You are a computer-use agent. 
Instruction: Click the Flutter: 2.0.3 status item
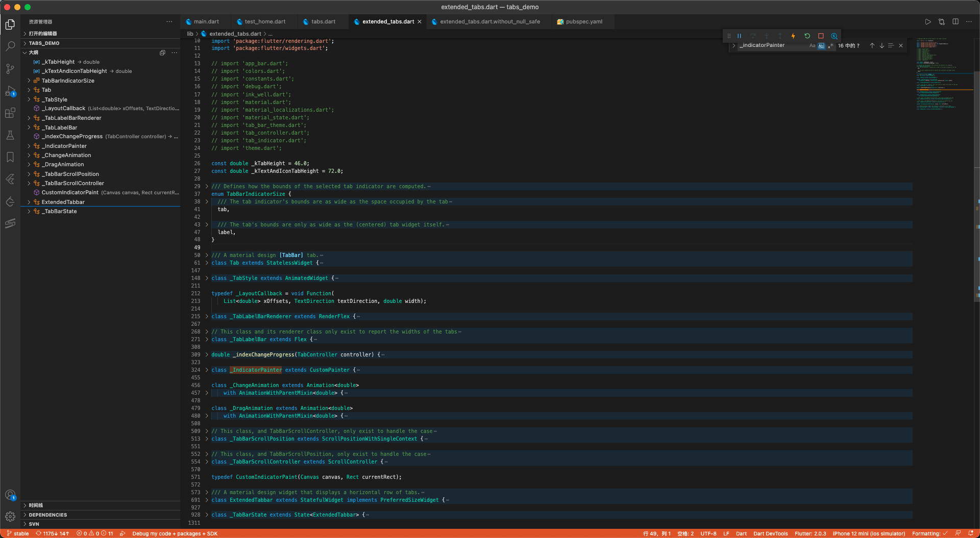pyautogui.click(x=810, y=533)
